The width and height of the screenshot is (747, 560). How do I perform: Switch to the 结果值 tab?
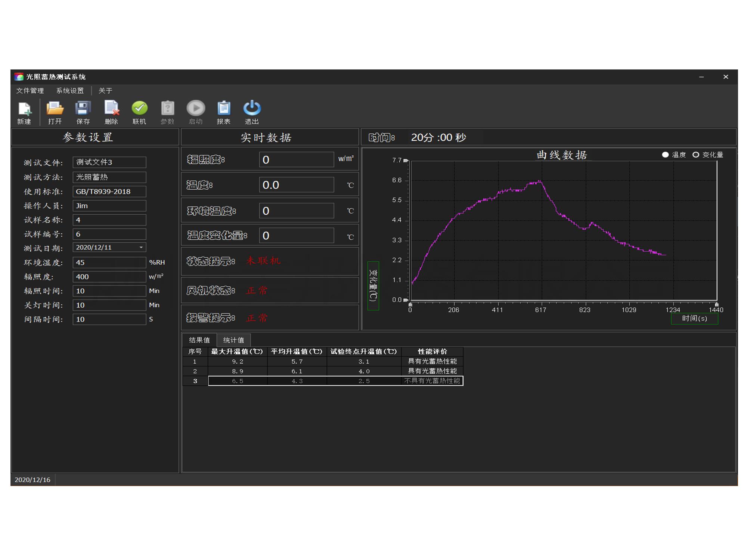199,340
